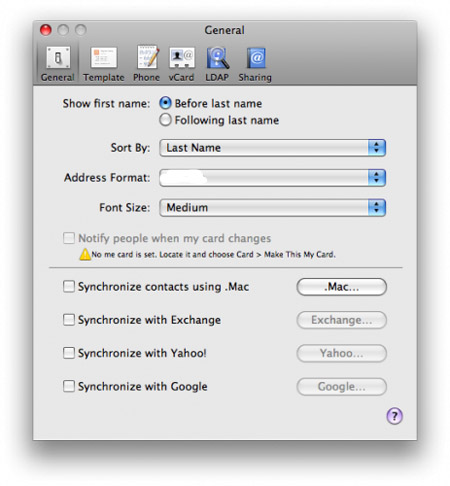Viewport: 450px width, 486px height.
Task: Open the Template preferences pane
Action: pyautogui.click(x=104, y=64)
